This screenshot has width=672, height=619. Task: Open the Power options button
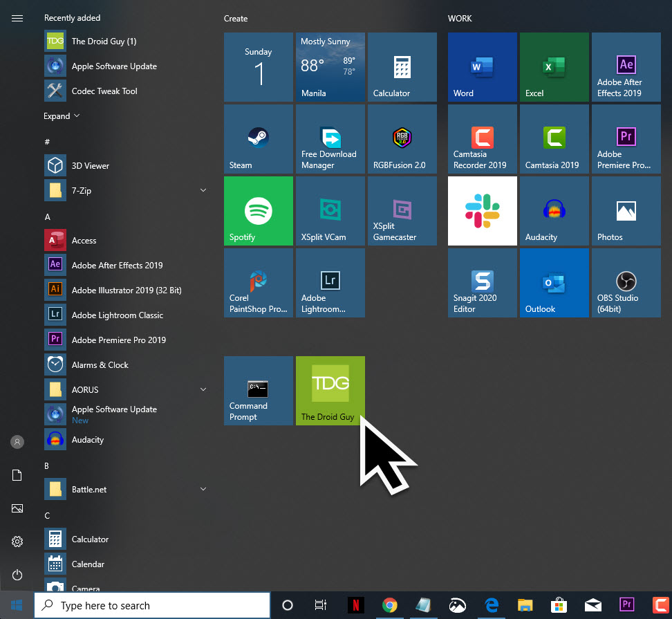[17, 575]
